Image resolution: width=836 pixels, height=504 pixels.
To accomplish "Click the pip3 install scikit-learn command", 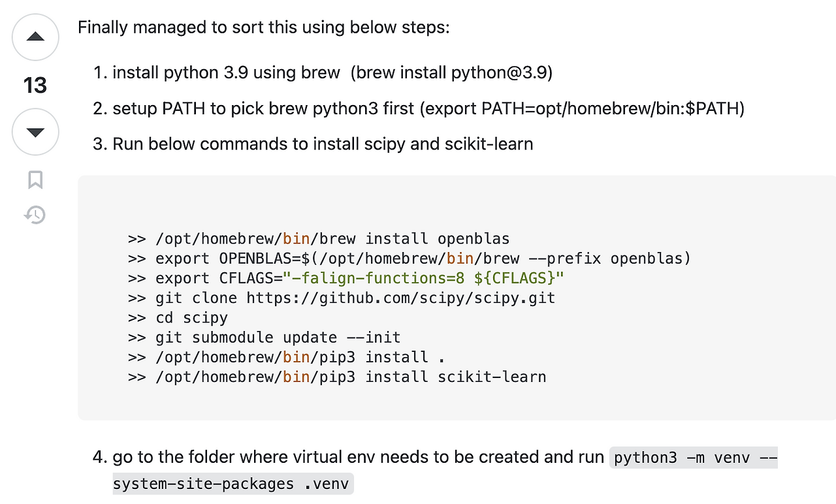I will [351, 377].
